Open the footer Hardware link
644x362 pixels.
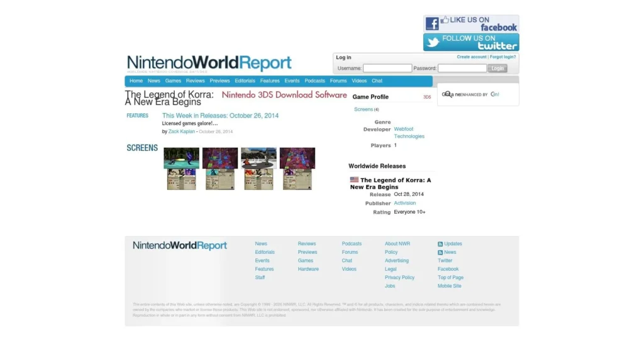click(x=308, y=269)
